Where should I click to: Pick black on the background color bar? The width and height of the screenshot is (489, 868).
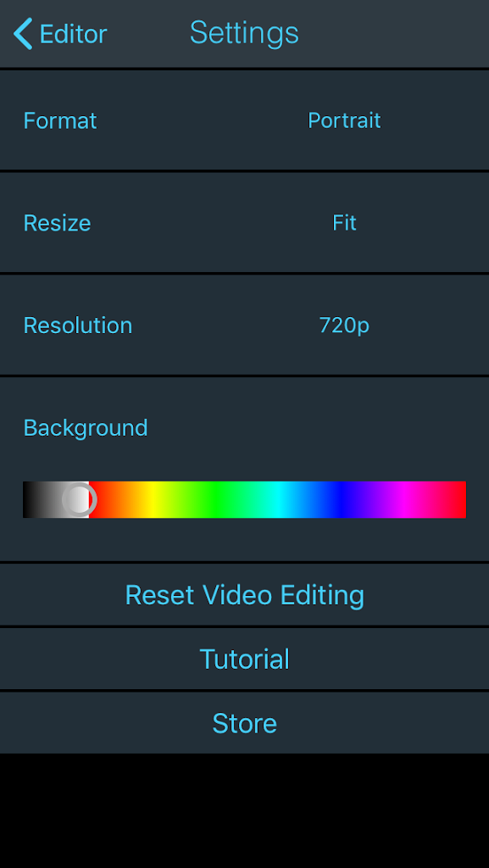click(x=26, y=499)
